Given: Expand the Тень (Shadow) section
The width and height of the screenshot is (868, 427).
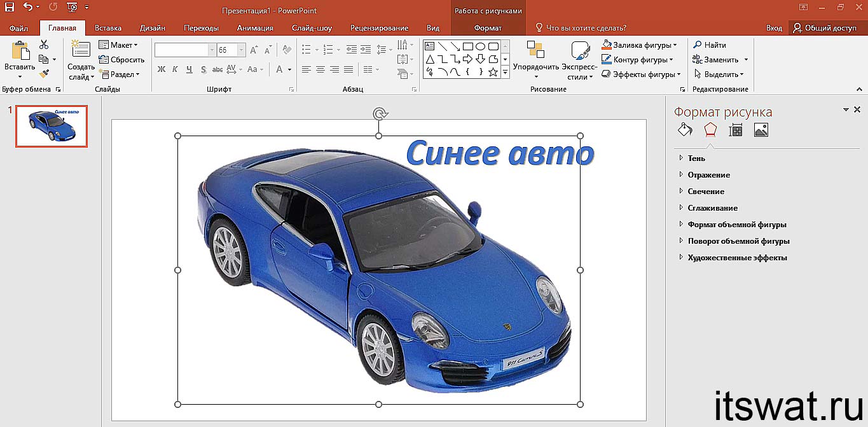Looking at the screenshot, I should [696, 158].
